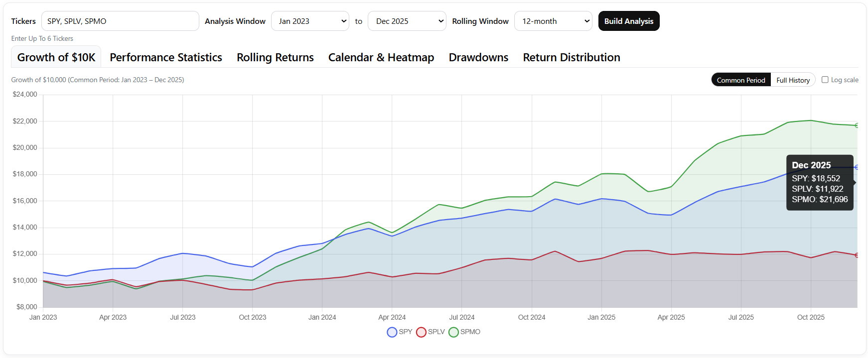Viewport: 868px width, 358px height.
Task: Select the Common Period toggle
Action: click(741, 80)
